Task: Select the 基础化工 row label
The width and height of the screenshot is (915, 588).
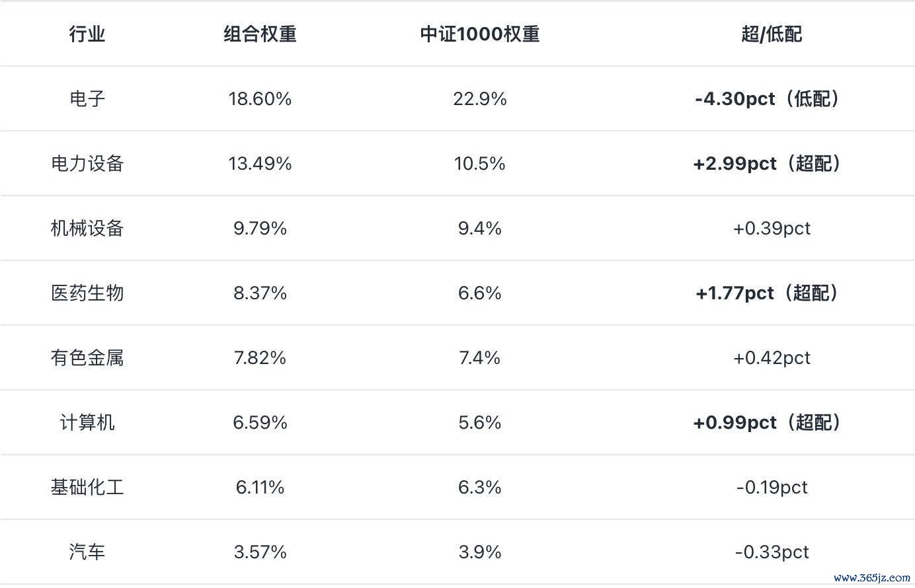Action: 87,487
